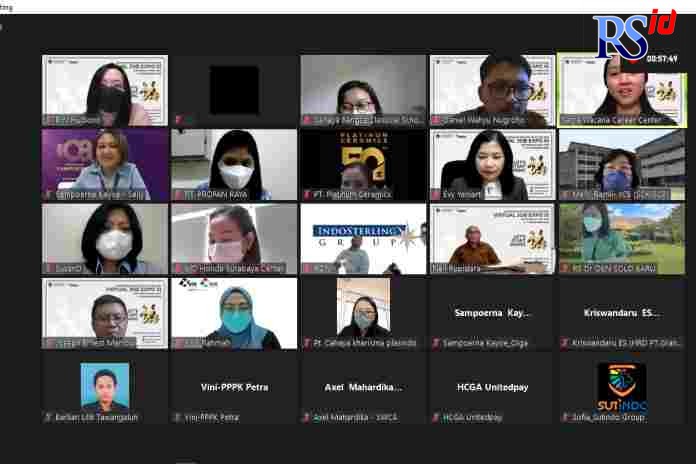Click the muted mic icon on PT. Platinum Ceramics tile
This screenshot has height=464, width=696.
pyautogui.click(x=307, y=194)
